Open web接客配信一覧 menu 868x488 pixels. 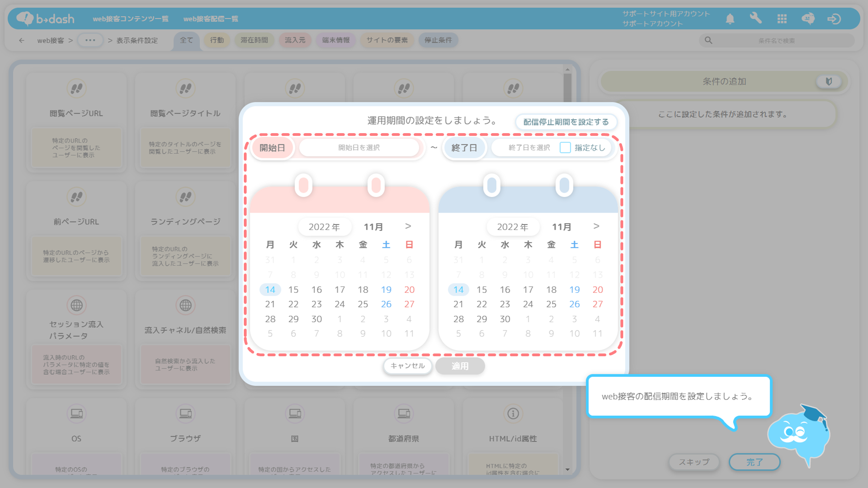point(211,19)
